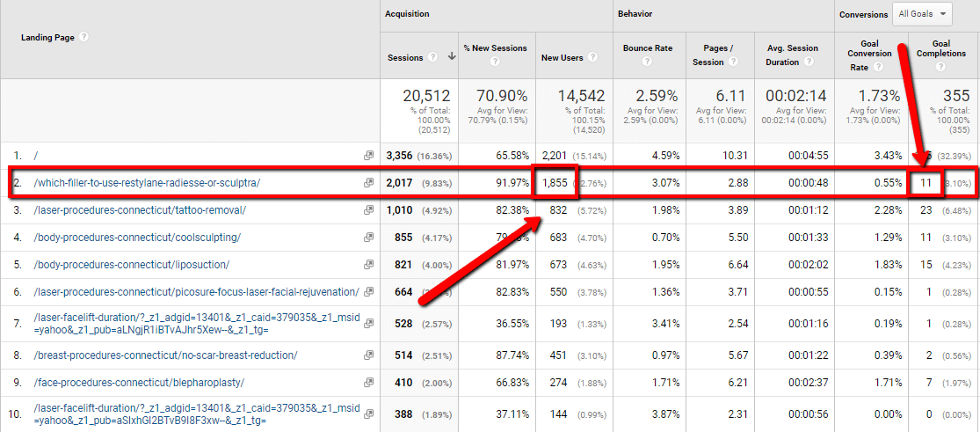Click New Users value 193 in row 7
This screenshot has width=980, height=432.
pyautogui.click(x=559, y=323)
